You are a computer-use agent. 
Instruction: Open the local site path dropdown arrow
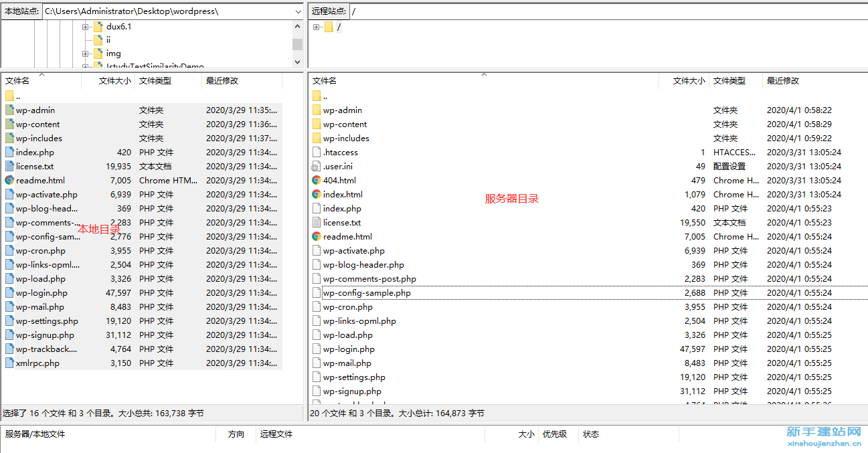(297, 11)
